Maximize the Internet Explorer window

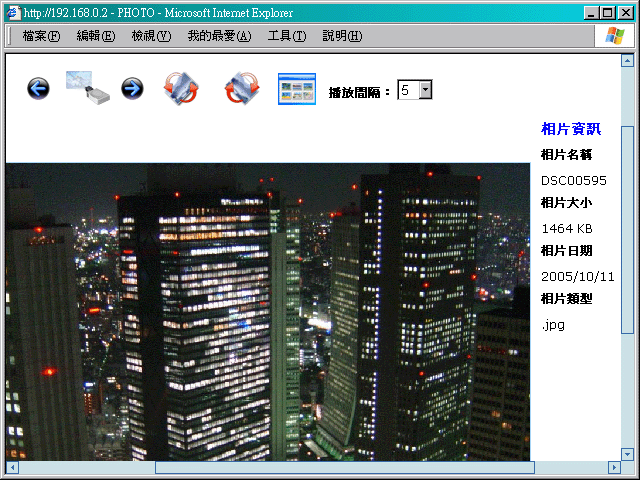(x=607, y=13)
